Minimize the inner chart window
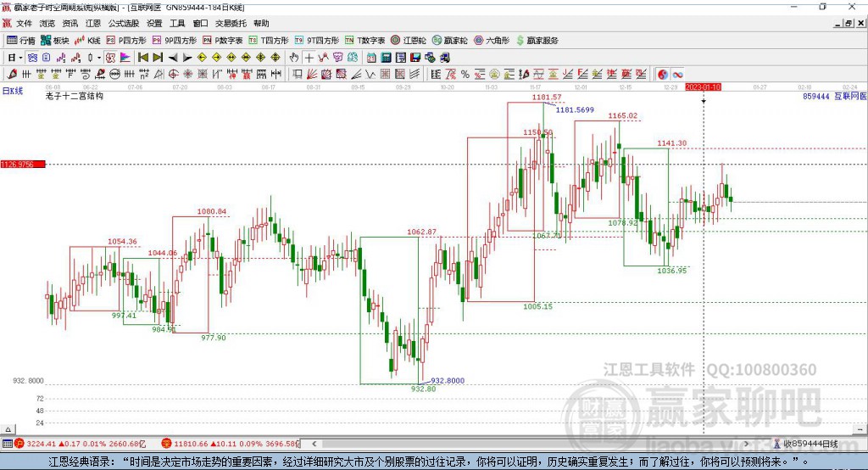This screenshot has width=868, height=470. (x=837, y=23)
